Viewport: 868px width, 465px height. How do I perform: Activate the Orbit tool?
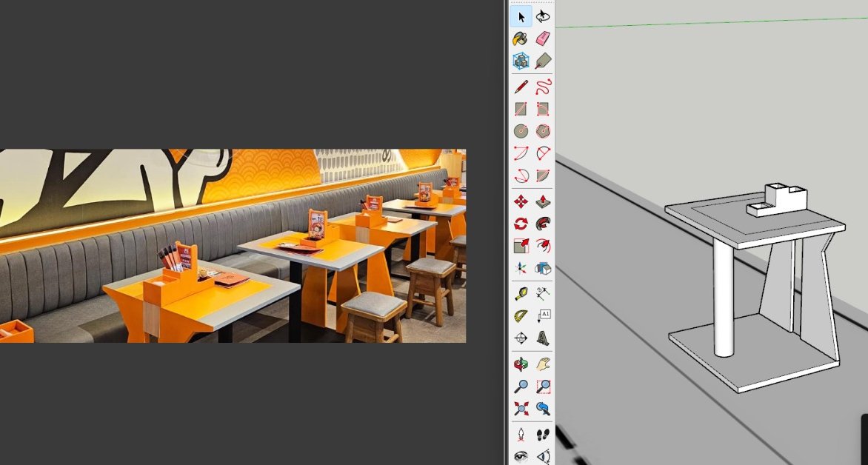521,364
